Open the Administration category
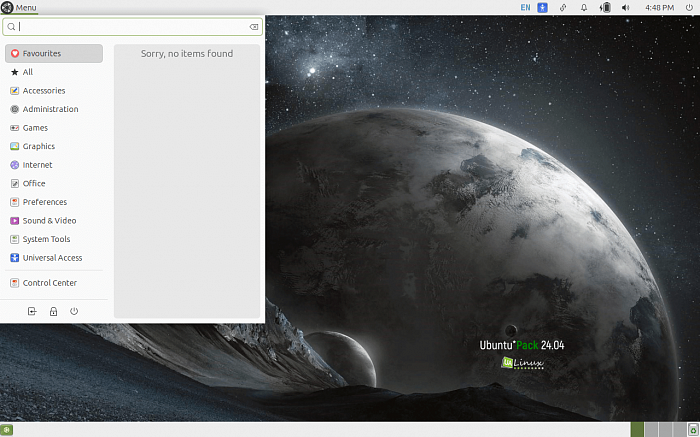This screenshot has width=700, height=437. pyautogui.click(x=54, y=109)
